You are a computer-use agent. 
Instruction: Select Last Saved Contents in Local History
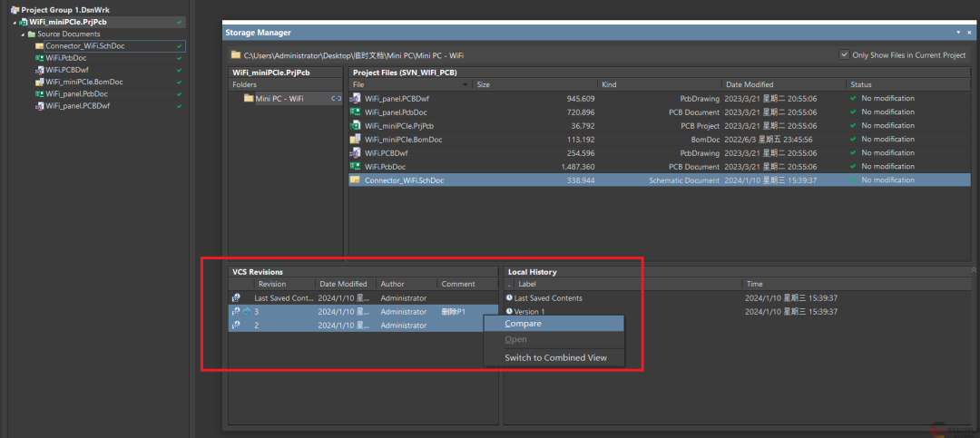point(548,297)
